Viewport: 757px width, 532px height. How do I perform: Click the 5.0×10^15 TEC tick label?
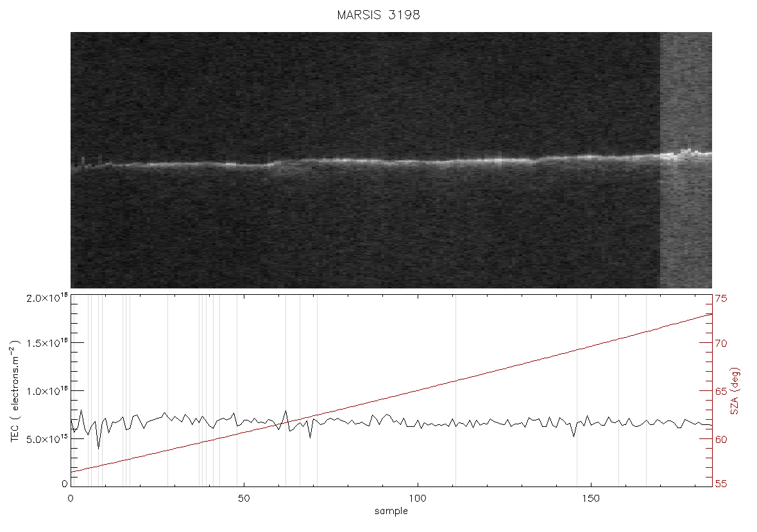pos(46,440)
